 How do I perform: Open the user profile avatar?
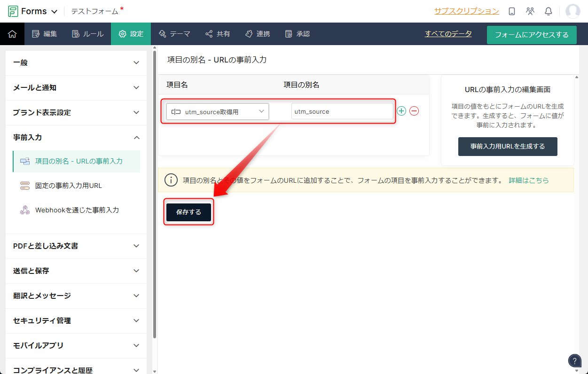572,11
